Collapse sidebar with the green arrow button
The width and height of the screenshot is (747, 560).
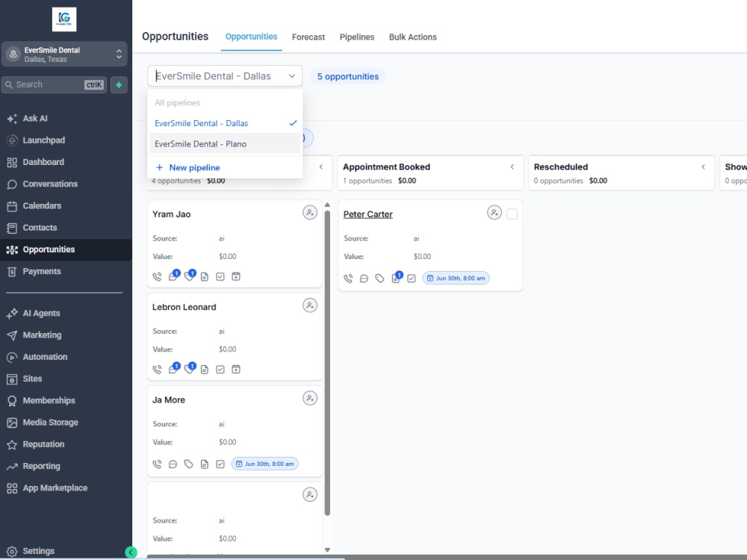(131, 553)
